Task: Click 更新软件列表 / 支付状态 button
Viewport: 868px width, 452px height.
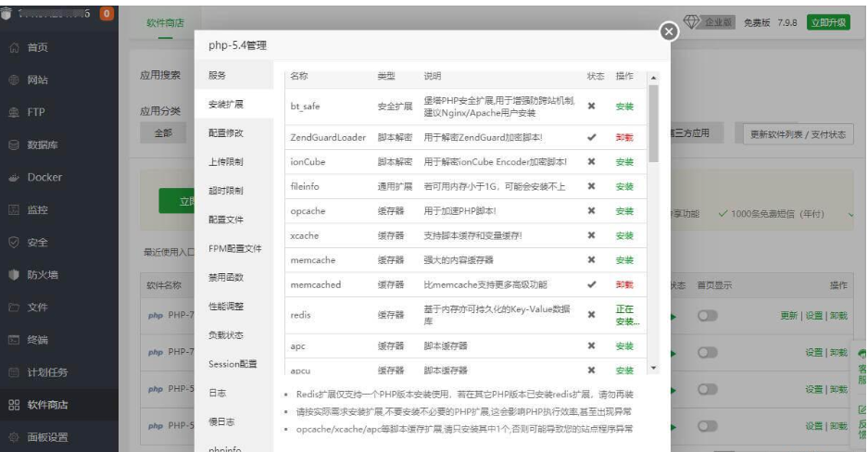Action: tap(798, 134)
